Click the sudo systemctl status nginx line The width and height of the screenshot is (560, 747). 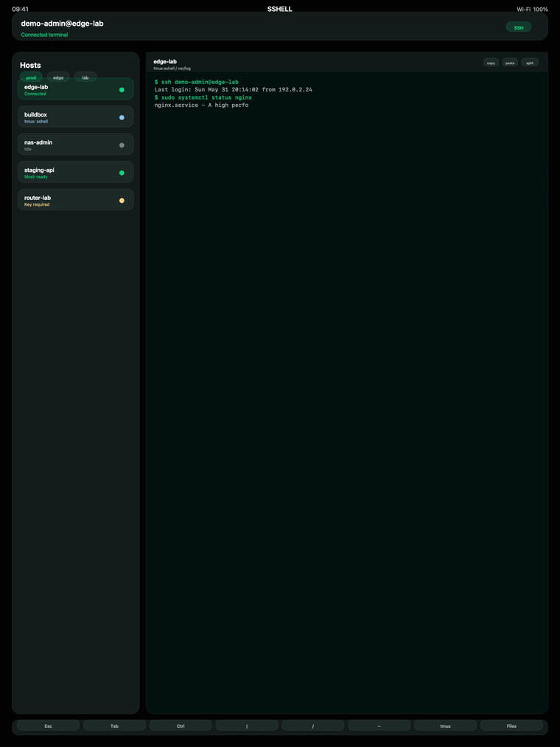tap(203, 97)
